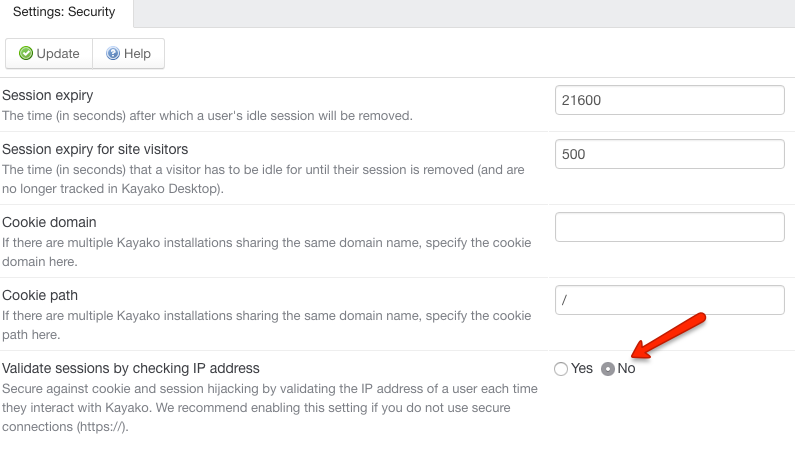Click the 'Yes' label text beside the radio
795x459 pixels.
click(x=582, y=368)
